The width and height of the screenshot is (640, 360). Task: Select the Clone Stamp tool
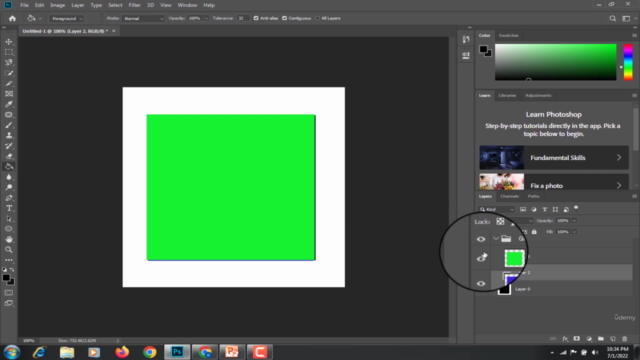tap(9, 136)
